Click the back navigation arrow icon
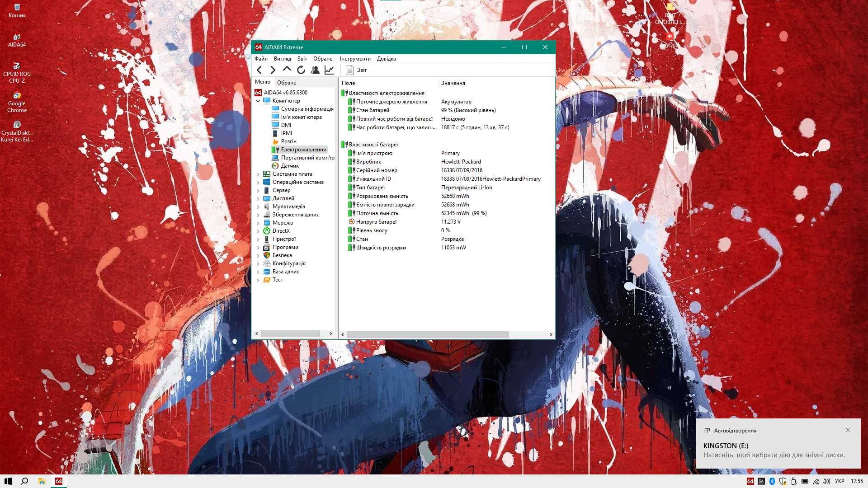This screenshot has height=488, width=868. (x=260, y=70)
